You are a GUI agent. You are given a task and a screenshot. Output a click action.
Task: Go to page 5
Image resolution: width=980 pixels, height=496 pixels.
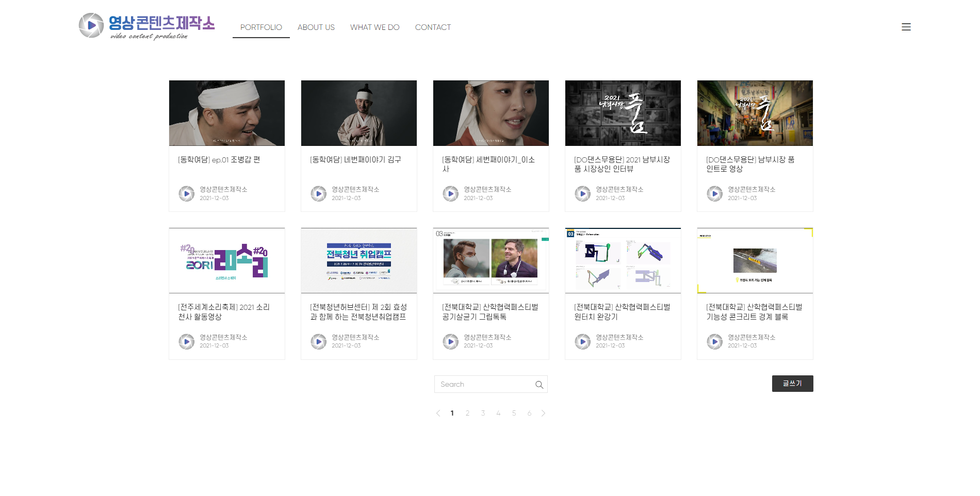(x=514, y=413)
